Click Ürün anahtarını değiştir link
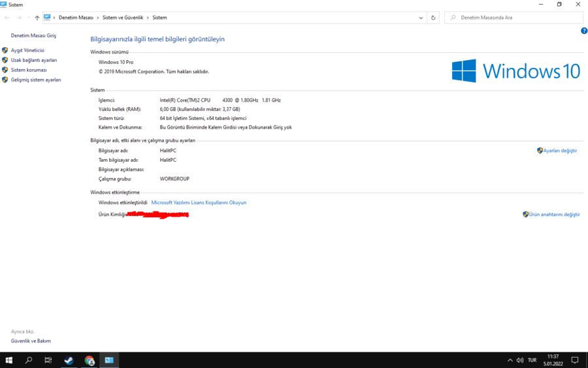The height and width of the screenshot is (368, 588). click(554, 215)
